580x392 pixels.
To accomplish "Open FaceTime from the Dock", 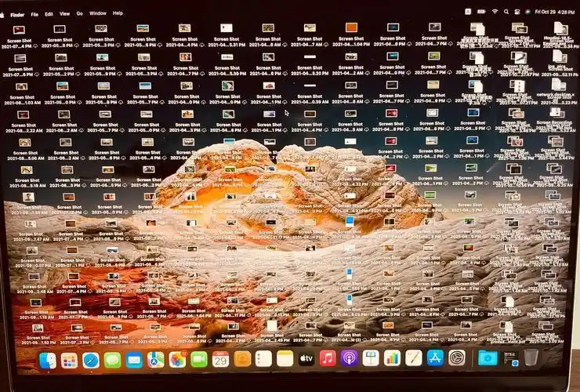I will coord(198,359).
